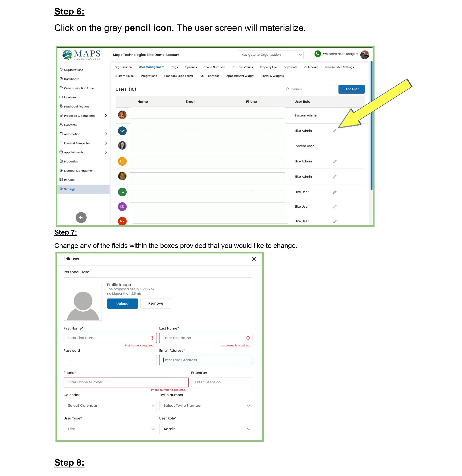Switch to Phone Numbers tab

click(x=214, y=67)
